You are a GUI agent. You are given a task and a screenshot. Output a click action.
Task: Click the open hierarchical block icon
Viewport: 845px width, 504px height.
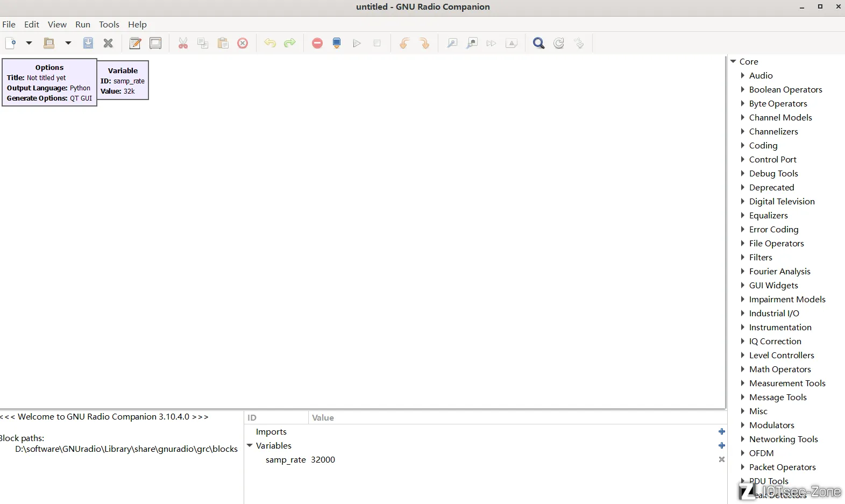[579, 43]
